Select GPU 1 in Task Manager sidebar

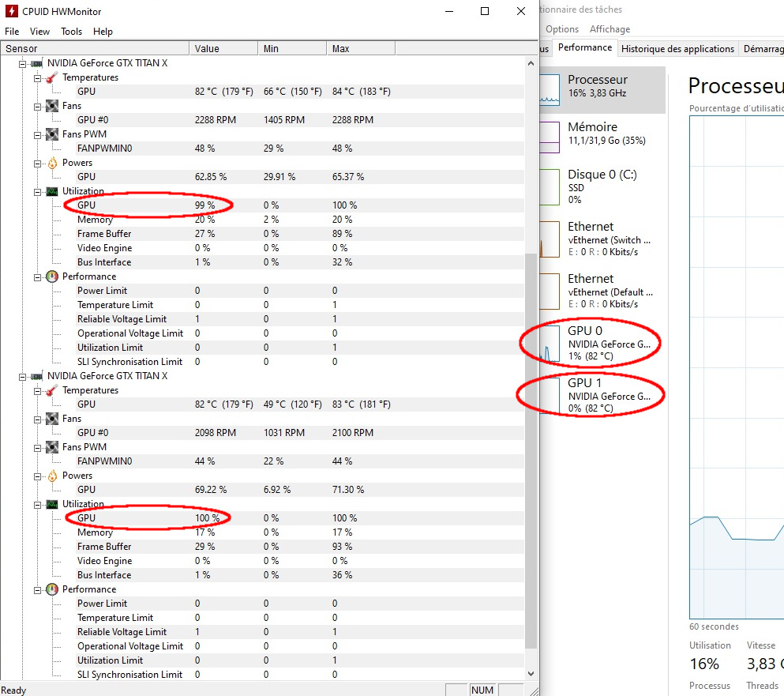coord(602,395)
